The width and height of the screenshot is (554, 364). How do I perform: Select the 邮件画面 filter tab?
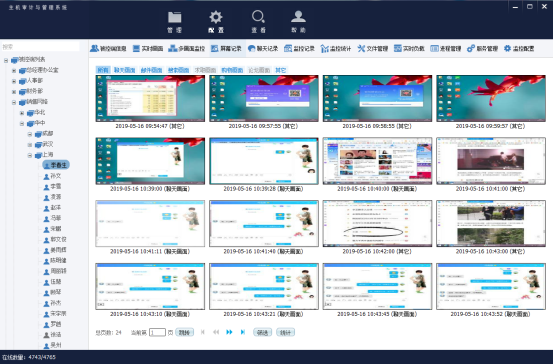[151, 70]
